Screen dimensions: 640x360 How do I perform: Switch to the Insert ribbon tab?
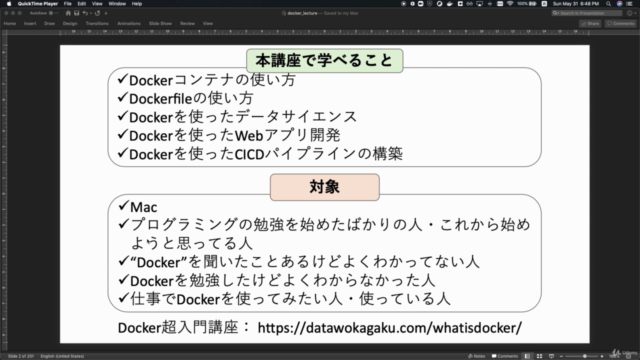[30, 24]
